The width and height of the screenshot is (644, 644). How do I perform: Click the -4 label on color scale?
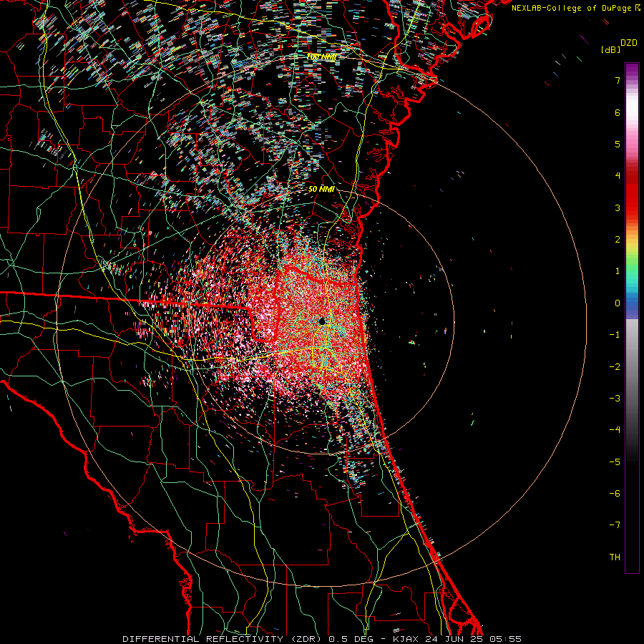click(615, 430)
